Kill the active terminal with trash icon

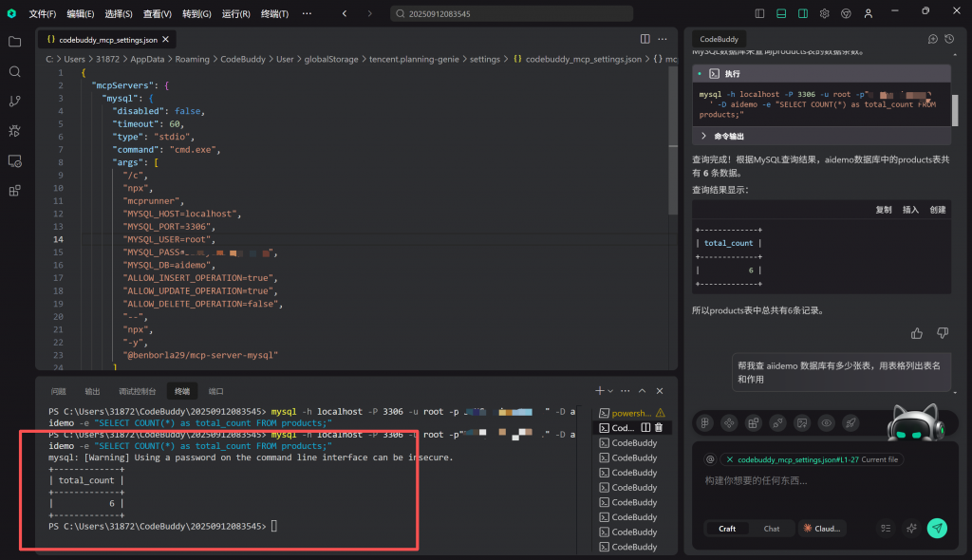click(x=658, y=428)
